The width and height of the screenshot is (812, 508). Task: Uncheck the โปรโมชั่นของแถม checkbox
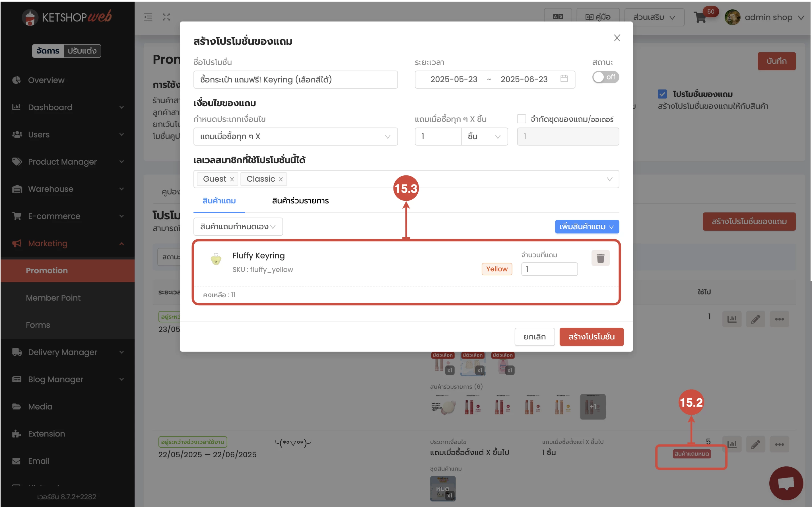[662, 94]
